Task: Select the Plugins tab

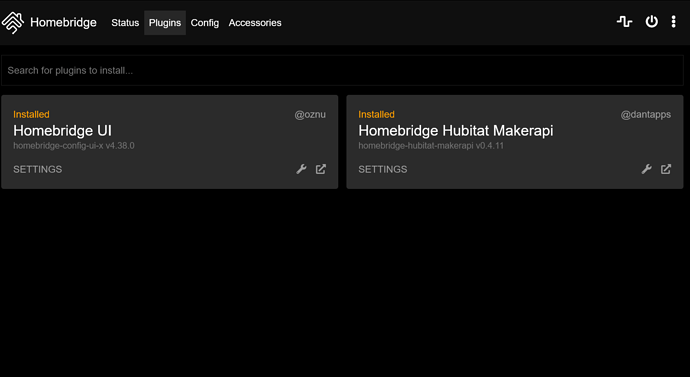Action: [x=165, y=23]
